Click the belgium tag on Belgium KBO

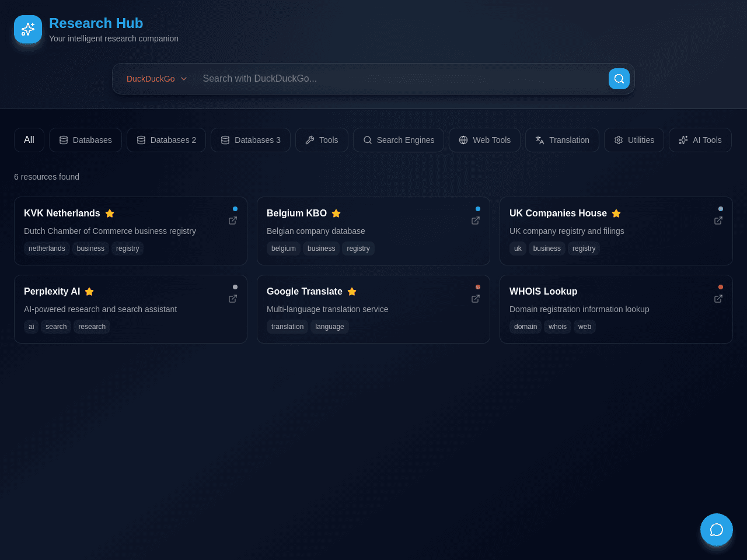coord(284,249)
